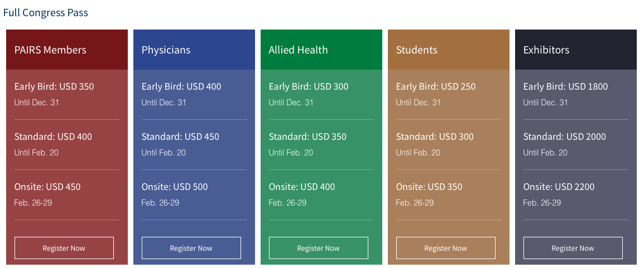Click Exhibitors Onsite USD 2200 price
The height and width of the screenshot is (268, 644).
click(559, 187)
